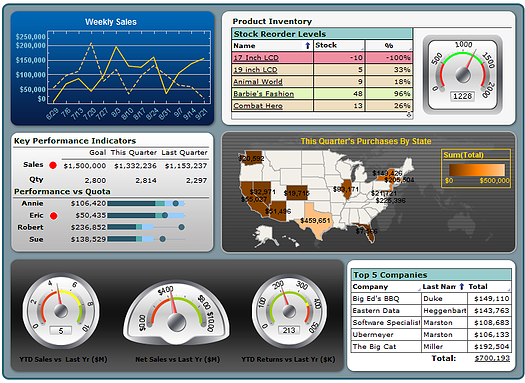Image resolution: width=525 pixels, height=383 pixels.
Task: Click the sort arrow in Name column header
Action: (307, 46)
